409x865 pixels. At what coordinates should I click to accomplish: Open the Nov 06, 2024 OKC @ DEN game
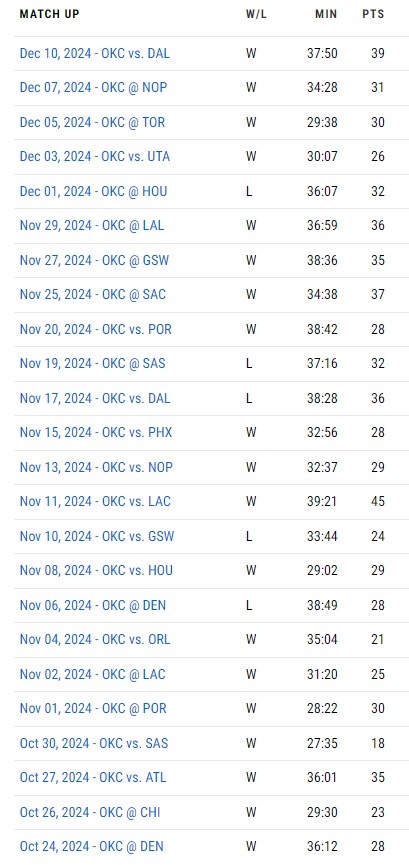(93, 605)
